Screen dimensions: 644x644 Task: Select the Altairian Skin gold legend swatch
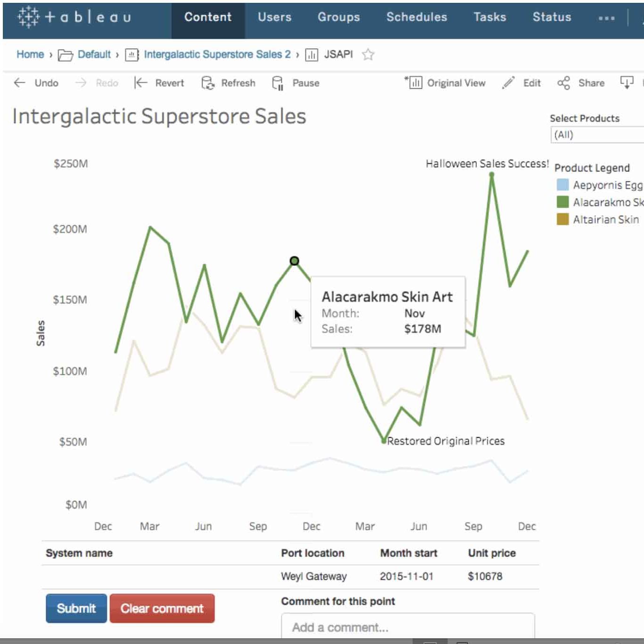coord(562,220)
